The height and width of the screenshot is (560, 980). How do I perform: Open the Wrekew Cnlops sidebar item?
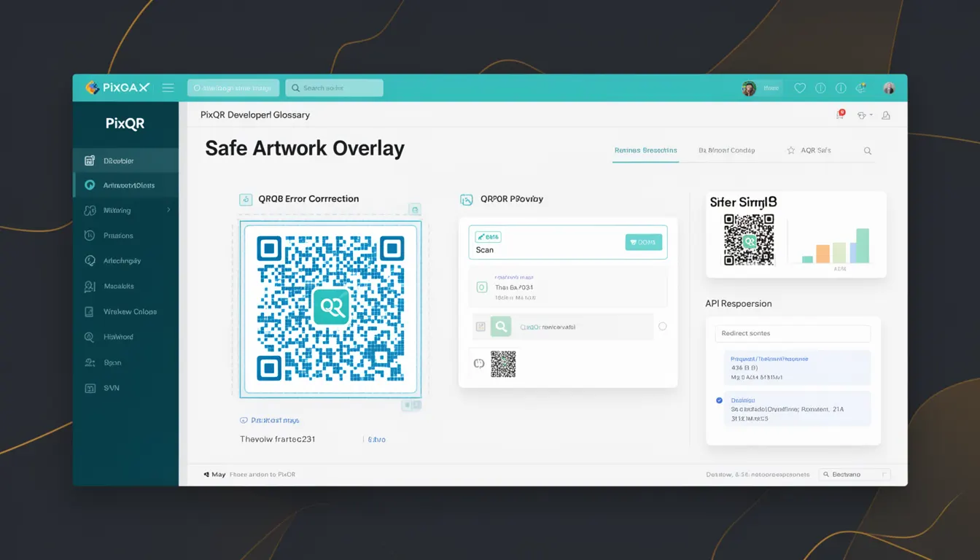[x=125, y=311]
